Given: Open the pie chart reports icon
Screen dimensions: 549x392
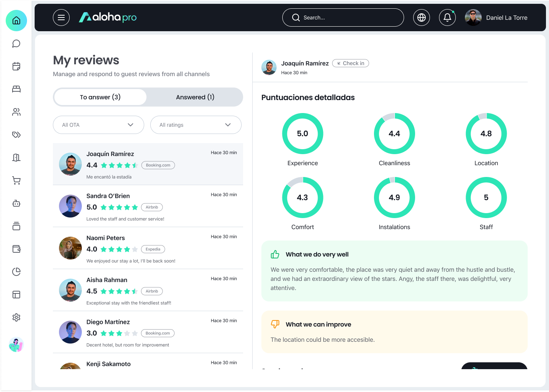Looking at the screenshot, I should (16, 272).
